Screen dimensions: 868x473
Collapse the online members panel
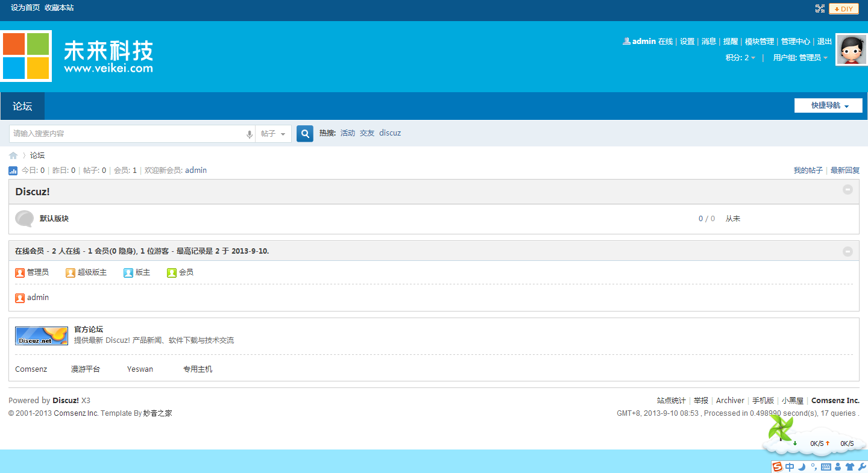tap(848, 251)
